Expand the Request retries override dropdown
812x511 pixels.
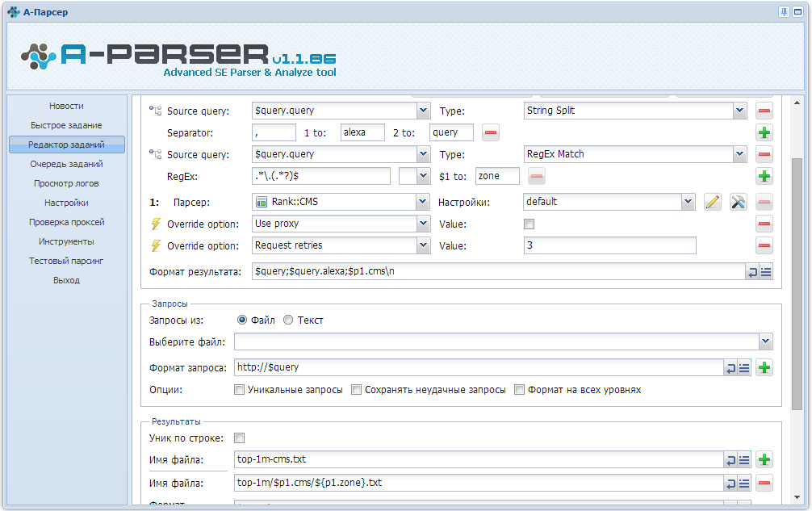click(423, 245)
